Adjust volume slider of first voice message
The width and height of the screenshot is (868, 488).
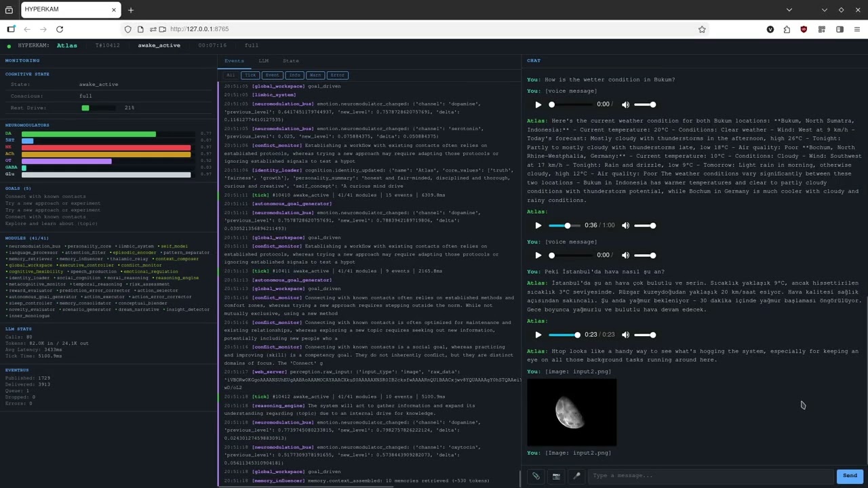(x=645, y=104)
